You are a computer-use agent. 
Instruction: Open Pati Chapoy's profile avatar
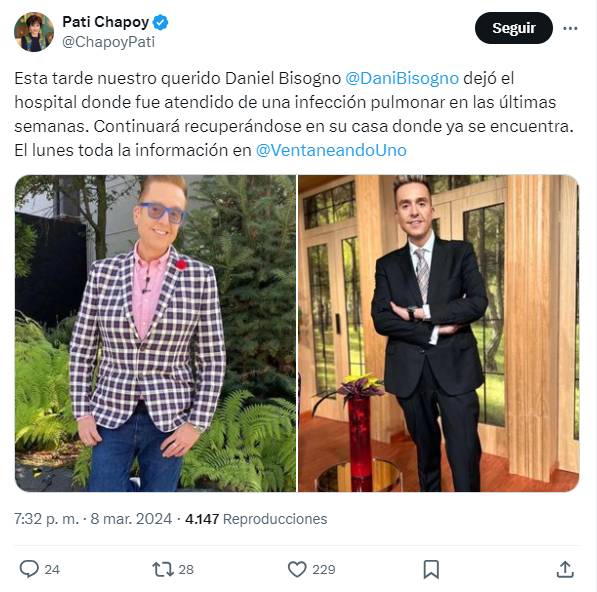pos(34,32)
